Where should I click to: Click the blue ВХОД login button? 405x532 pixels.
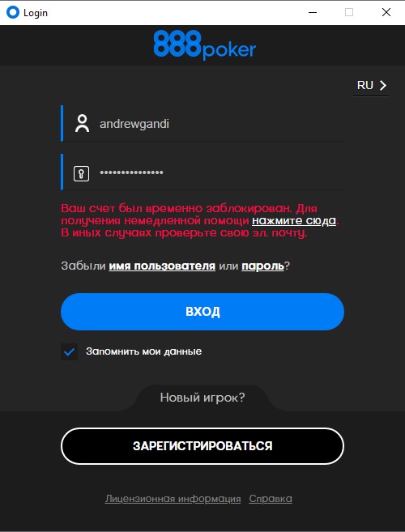click(x=202, y=312)
